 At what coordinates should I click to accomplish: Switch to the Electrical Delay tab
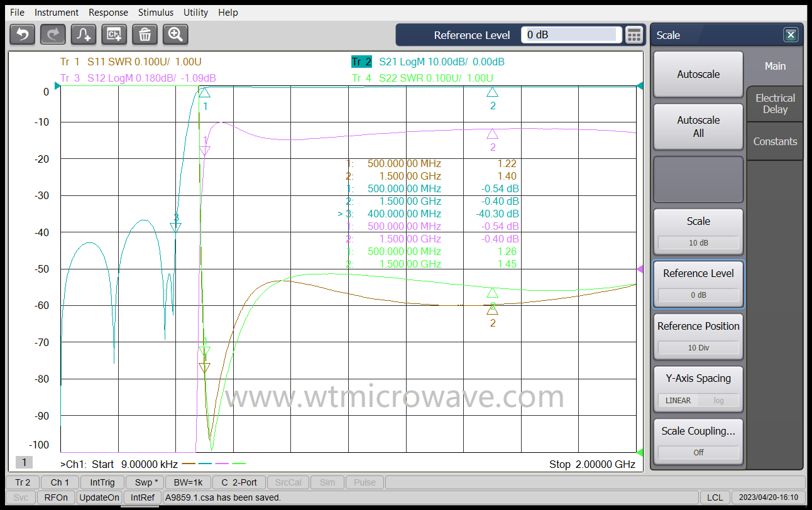coord(774,104)
